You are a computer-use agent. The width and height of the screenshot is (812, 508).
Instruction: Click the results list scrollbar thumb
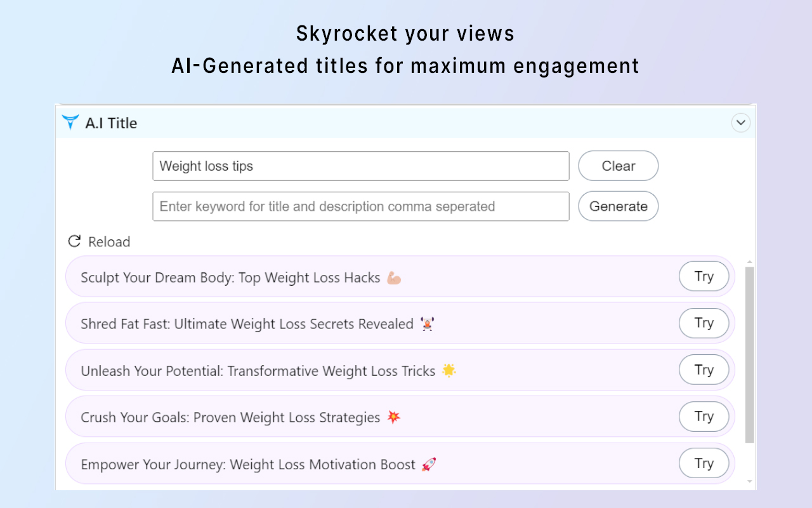pyautogui.click(x=749, y=354)
